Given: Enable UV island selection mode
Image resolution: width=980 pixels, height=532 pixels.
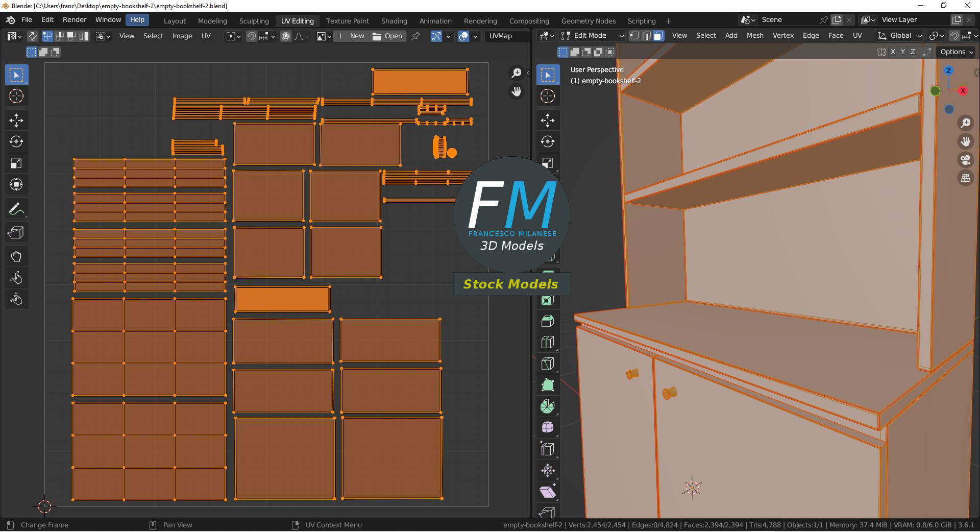Looking at the screenshot, I should click(x=84, y=36).
